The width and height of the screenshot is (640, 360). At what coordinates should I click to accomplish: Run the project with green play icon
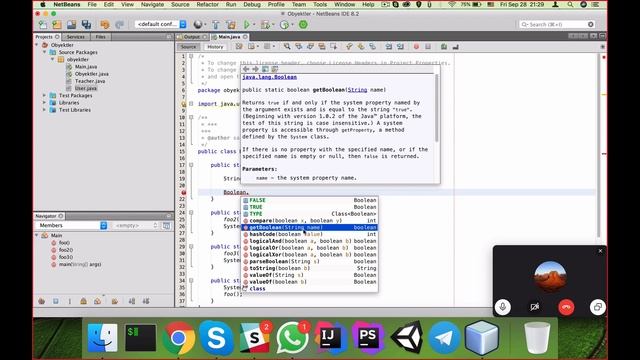(247, 24)
